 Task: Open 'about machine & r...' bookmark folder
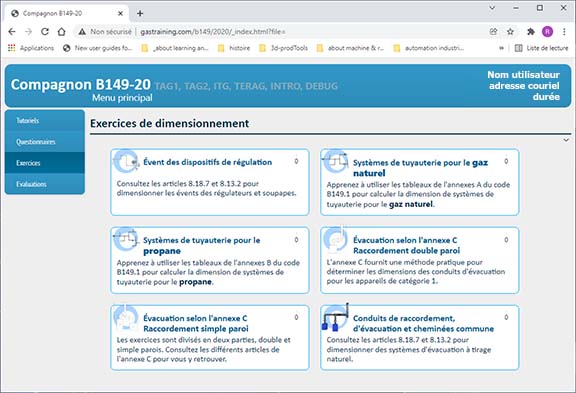click(x=350, y=48)
